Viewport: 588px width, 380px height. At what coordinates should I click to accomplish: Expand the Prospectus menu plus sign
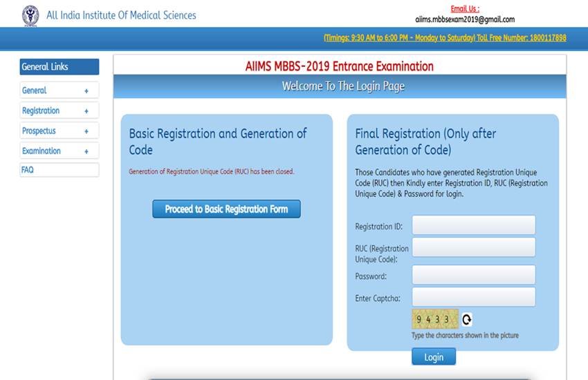click(x=86, y=131)
